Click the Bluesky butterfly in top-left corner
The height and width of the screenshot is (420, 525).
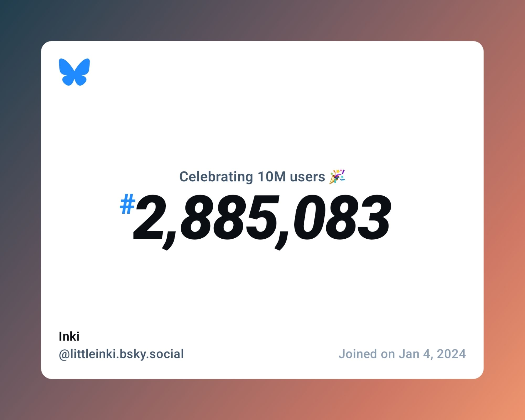click(74, 72)
